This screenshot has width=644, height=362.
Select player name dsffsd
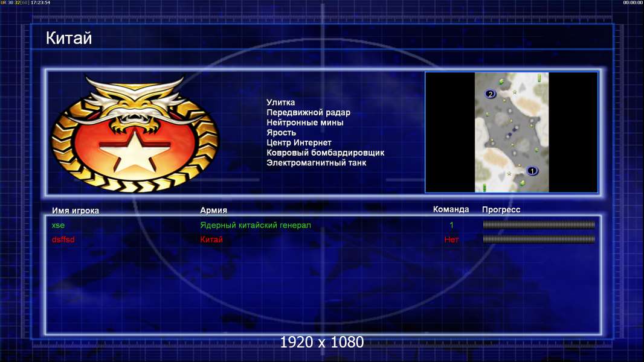coord(63,240)
